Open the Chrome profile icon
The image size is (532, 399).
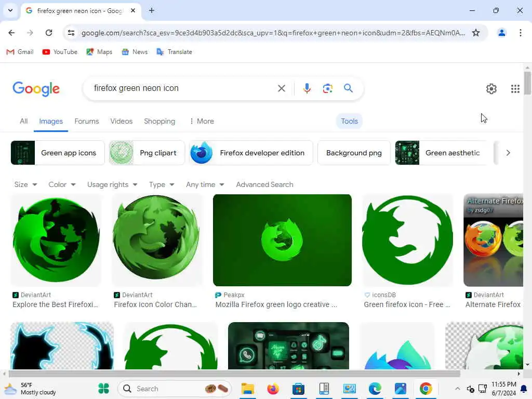(501, 33)
